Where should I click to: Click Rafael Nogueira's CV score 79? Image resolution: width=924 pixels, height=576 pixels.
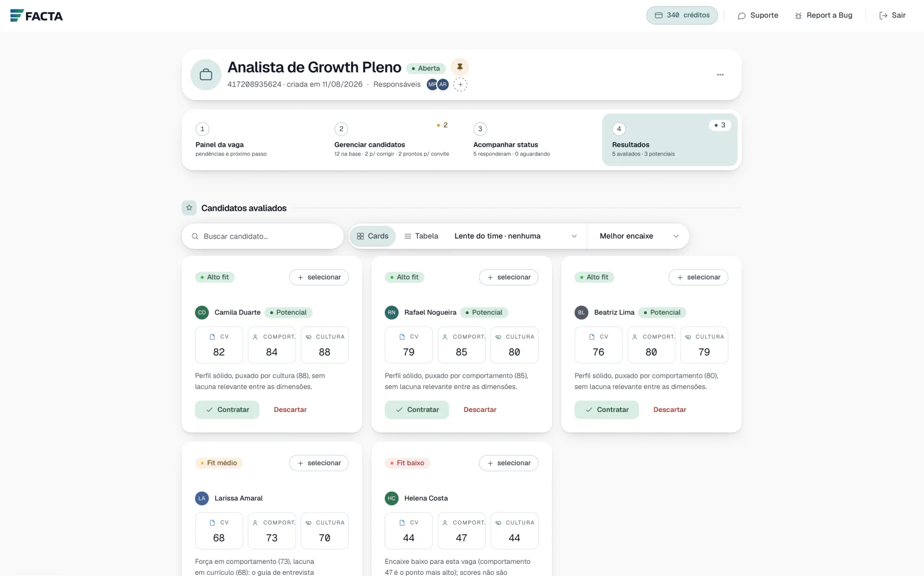tap(409, 345)
